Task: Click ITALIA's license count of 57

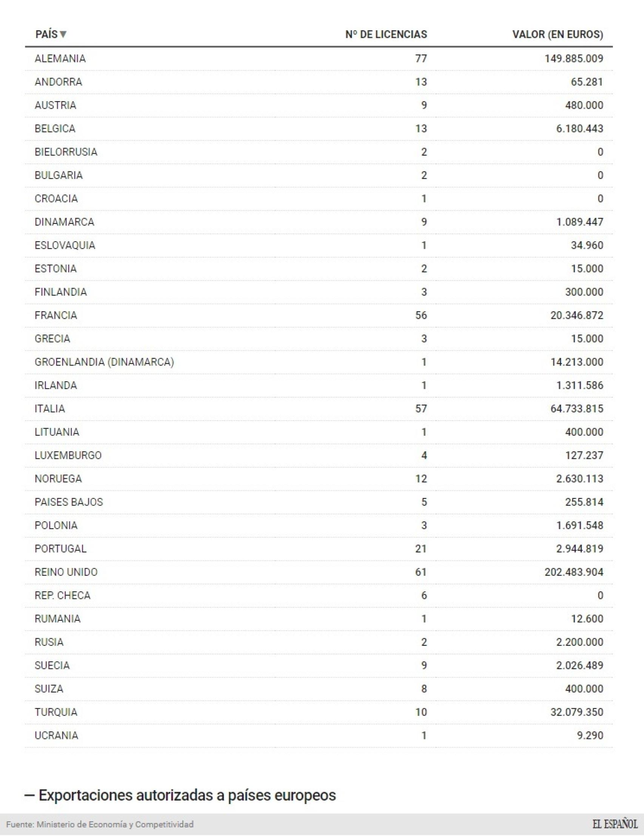Action: [421, 409]
